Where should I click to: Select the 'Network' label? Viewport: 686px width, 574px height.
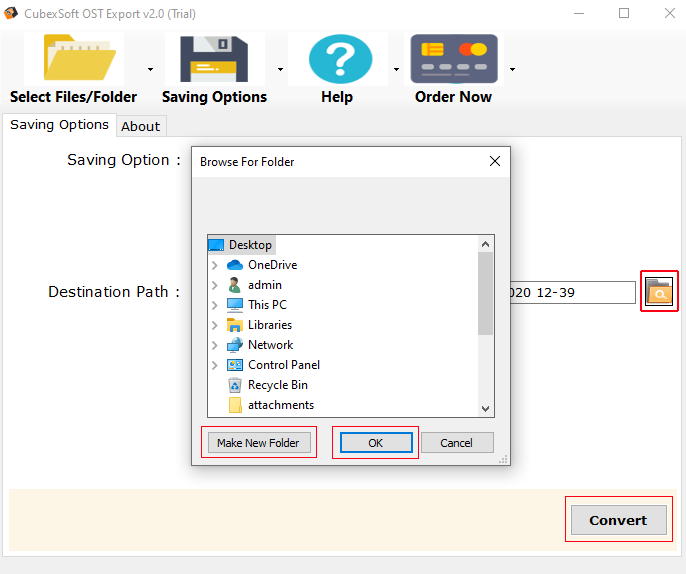[x=270, y=345]
